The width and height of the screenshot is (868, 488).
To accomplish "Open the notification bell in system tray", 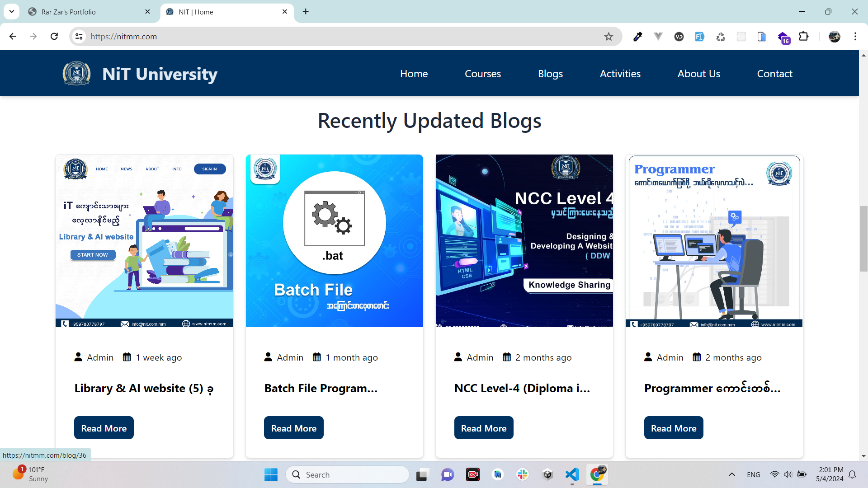I will click(x=852, y=474).
